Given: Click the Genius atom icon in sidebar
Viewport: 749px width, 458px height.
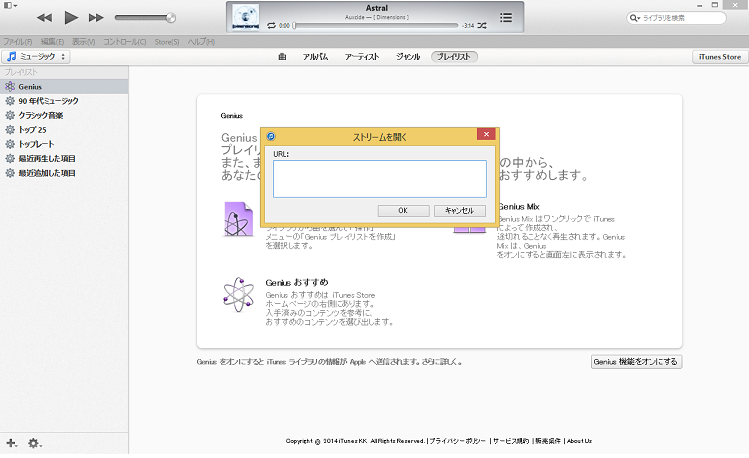Looking at the screenshot, I should pyautogui.click(x=10, y=86).
